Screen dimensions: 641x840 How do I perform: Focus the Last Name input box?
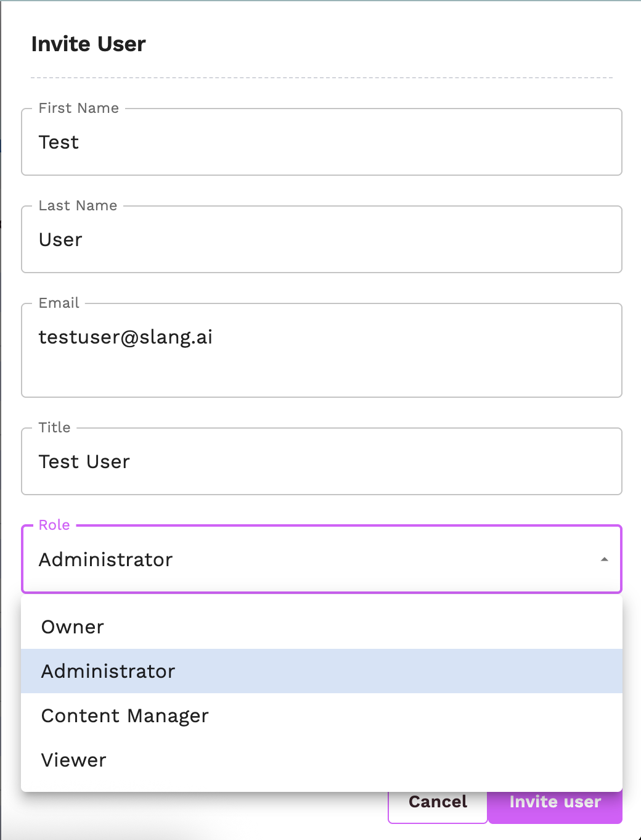click(x=320, y=240)
